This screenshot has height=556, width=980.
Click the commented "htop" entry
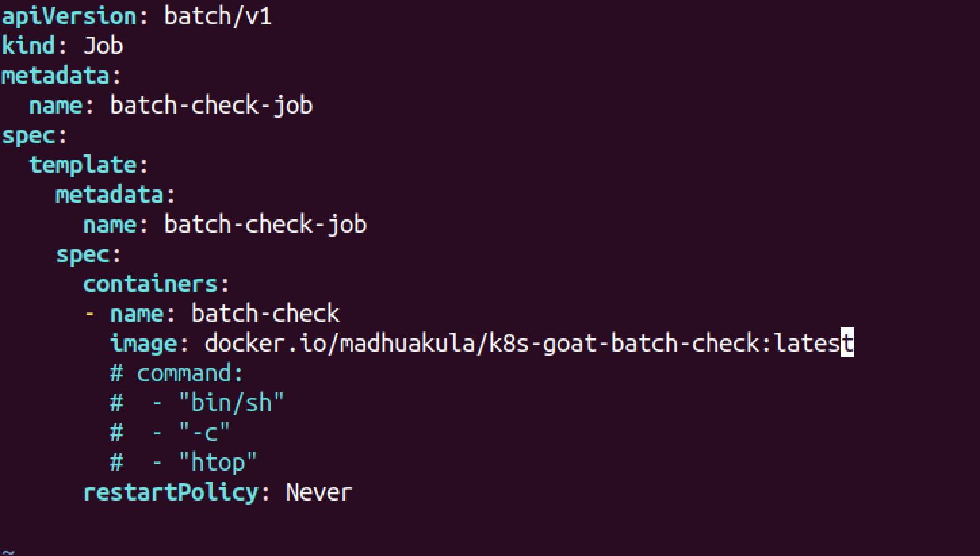pos(217,463)
